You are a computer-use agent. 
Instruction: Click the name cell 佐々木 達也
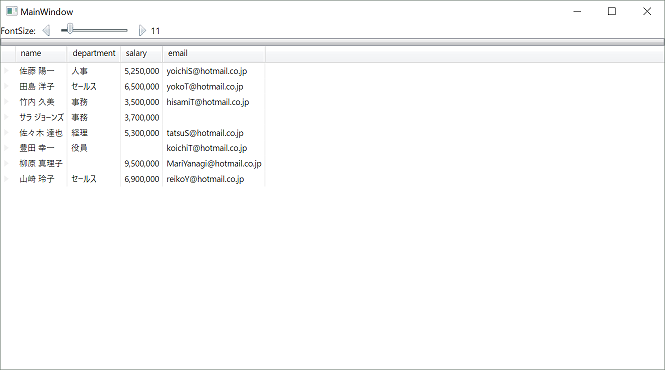point(41,133)
